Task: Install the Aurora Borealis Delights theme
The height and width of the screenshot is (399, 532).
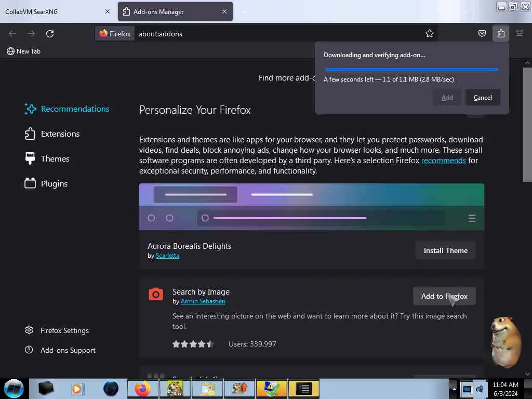Action: (445, 250)
